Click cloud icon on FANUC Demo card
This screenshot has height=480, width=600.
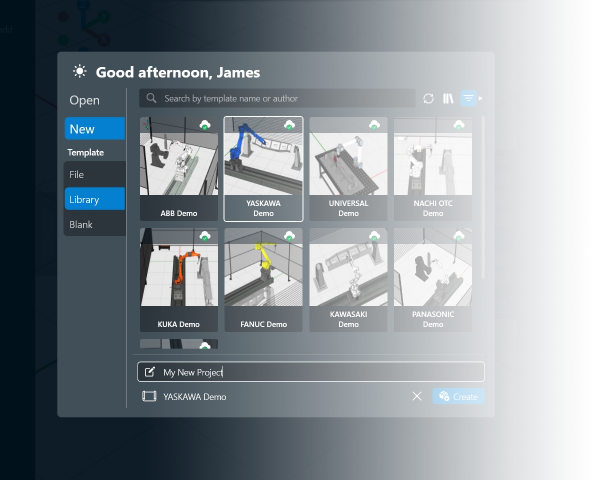click(290, 236)
